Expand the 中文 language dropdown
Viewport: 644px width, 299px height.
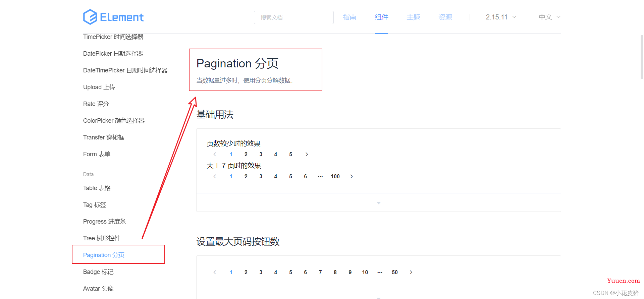[549, 17]
